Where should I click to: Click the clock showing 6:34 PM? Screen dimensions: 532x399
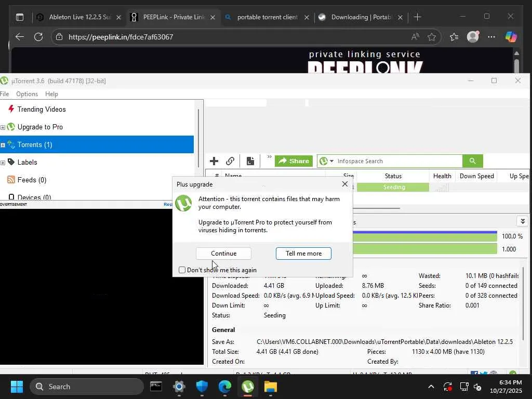click(510, 382)
